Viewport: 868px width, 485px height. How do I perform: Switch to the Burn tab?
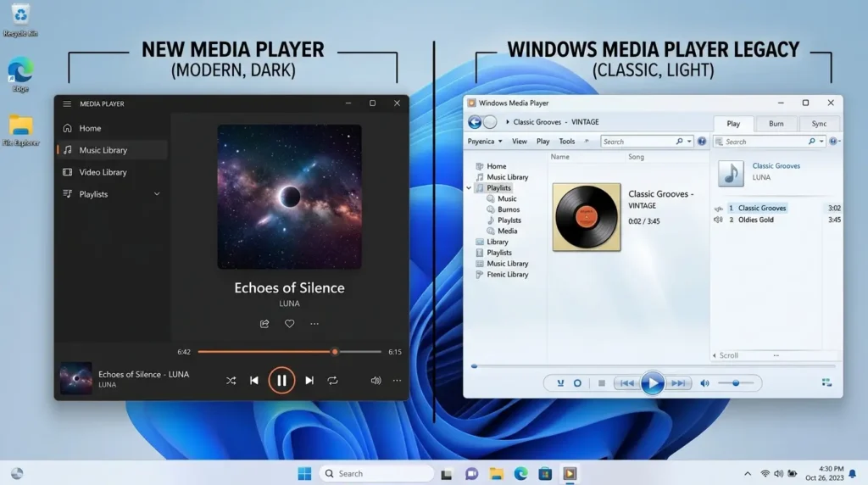point(776,124)
